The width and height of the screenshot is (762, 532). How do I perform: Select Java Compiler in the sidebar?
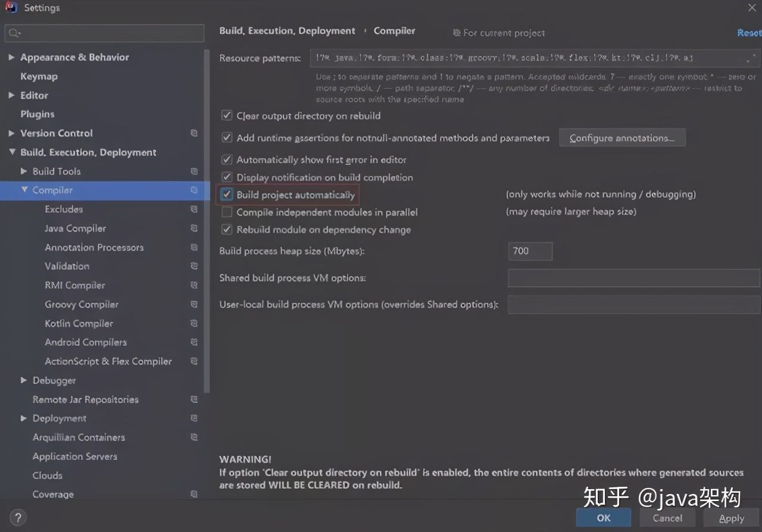[x=75, y=228]
